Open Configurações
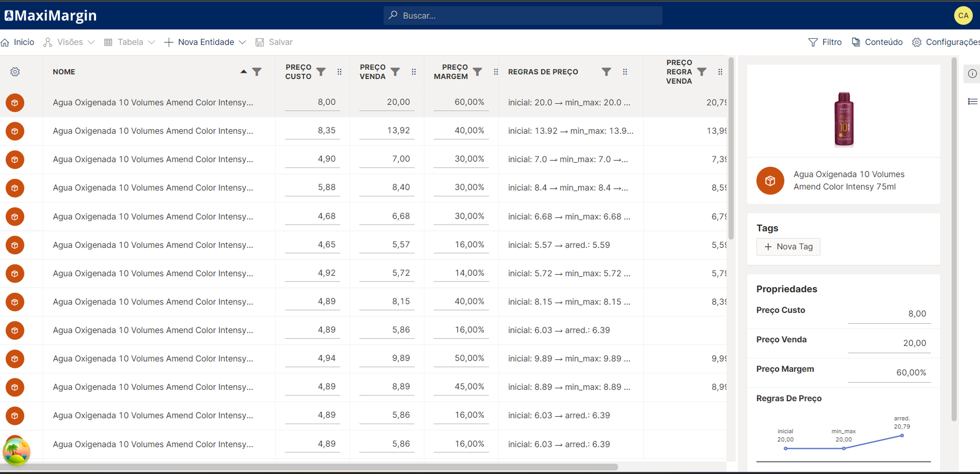Image resolution: width=980 pixels, height=474 pixels. pyautogui.click(x=946, y=42)
